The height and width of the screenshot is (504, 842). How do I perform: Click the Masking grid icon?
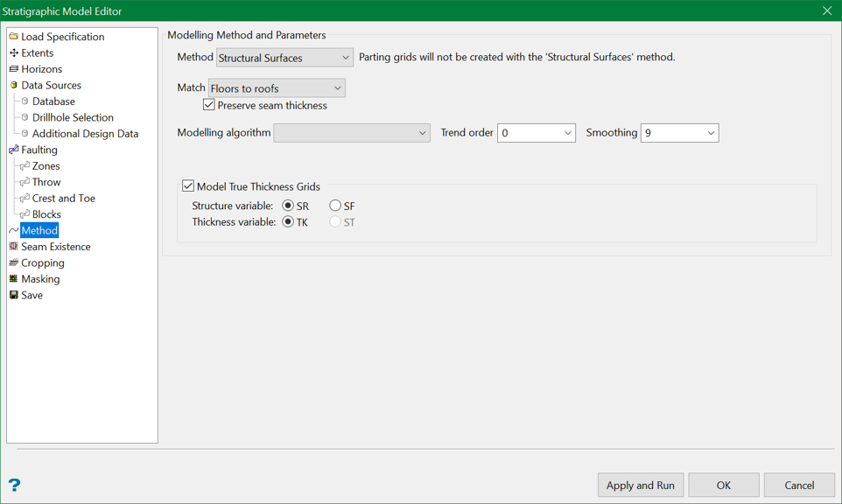click(13, 278)
